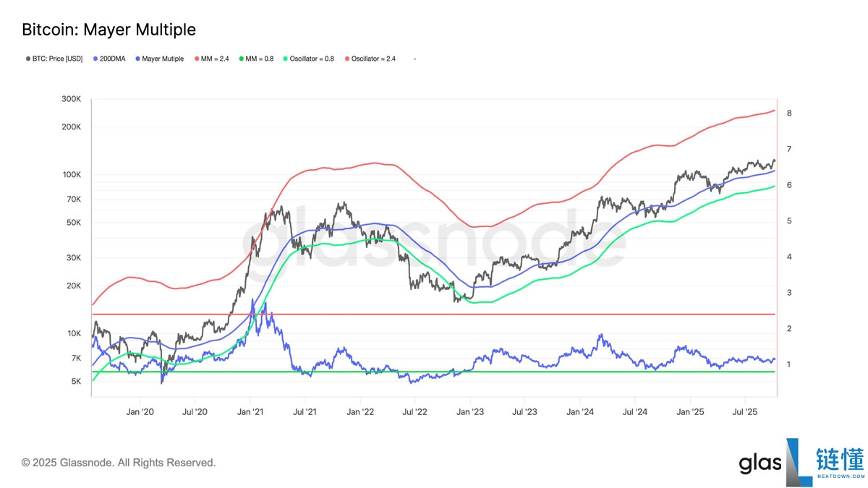Toggle the BTC: Price [USD] legend series
868x488 pixels.
click(x=56, y=59)
